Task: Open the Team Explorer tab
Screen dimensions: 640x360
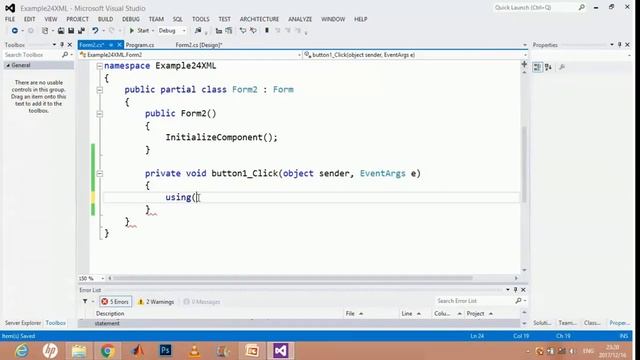Action: pyautogui.click(x=567, y=323)
